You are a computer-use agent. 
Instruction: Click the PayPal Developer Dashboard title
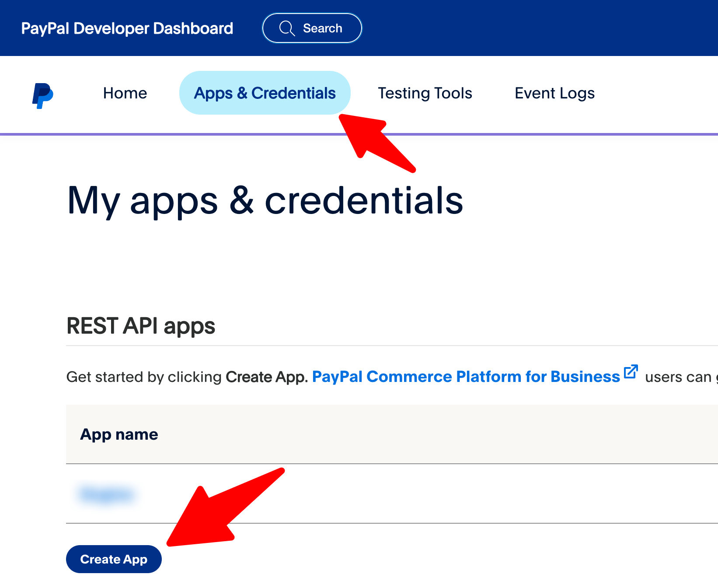click(x=127, y=28)
